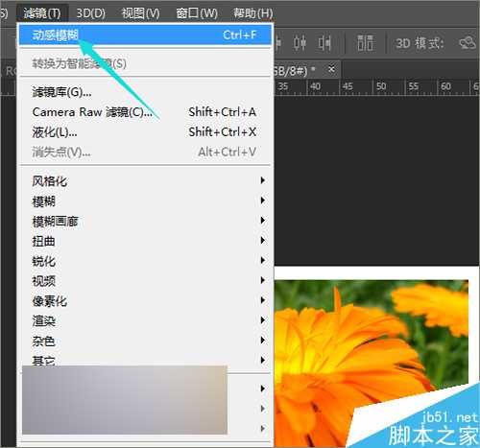Expand the 像素化 submenu
480x448 pixels.
tap(145, 300)
